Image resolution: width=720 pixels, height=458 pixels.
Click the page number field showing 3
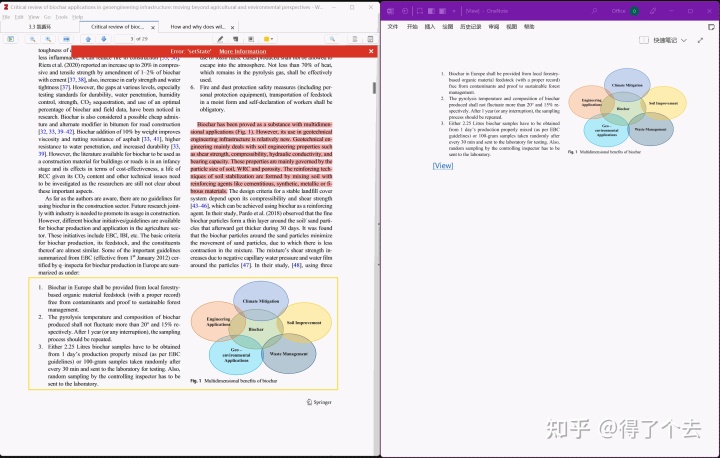coord(124,39)
